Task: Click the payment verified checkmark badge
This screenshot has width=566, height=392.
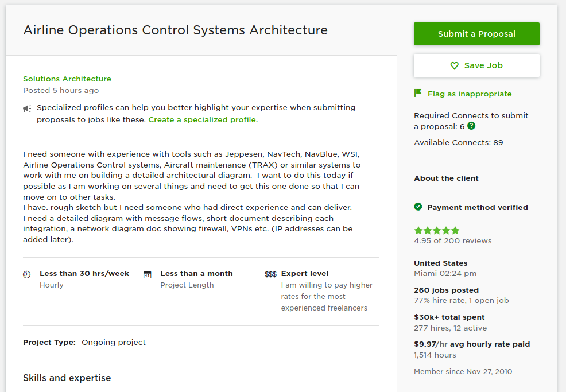Action: (418, 207)
